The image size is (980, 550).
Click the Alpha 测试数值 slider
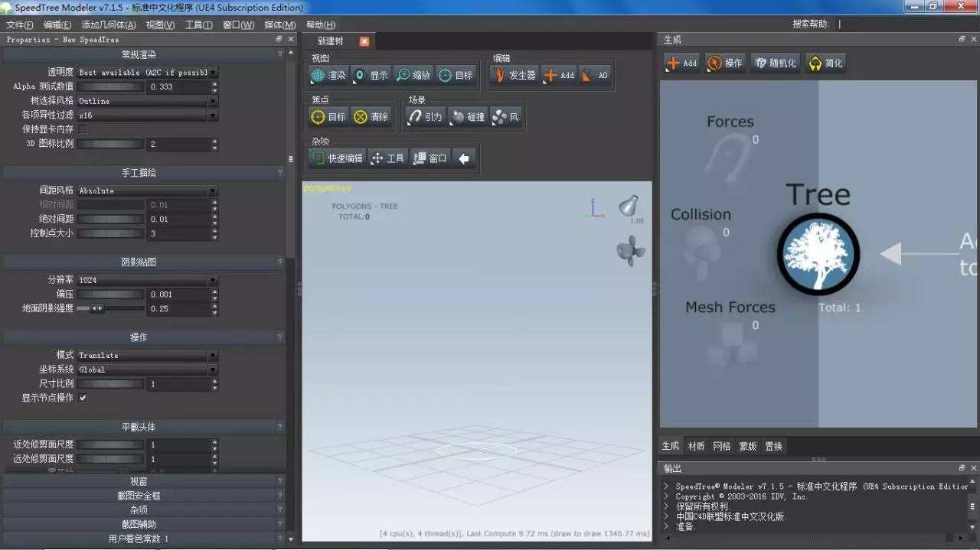tap(110, 86)
